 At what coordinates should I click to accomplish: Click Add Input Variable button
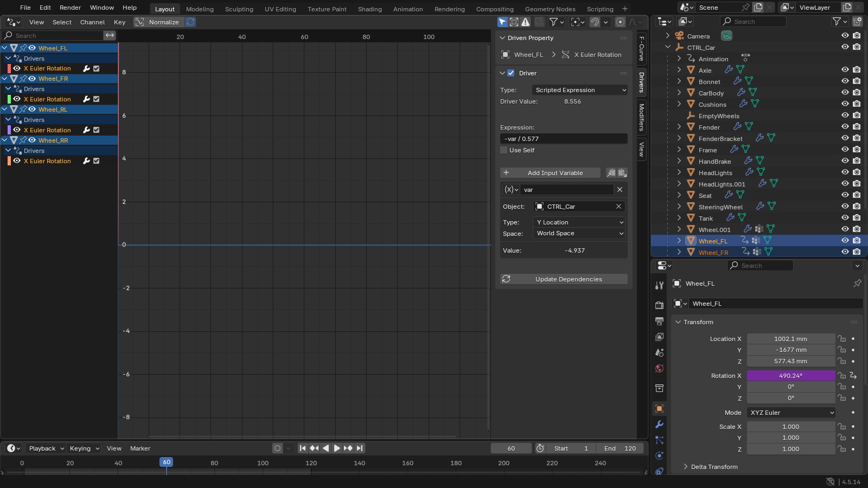pos(550,173)
